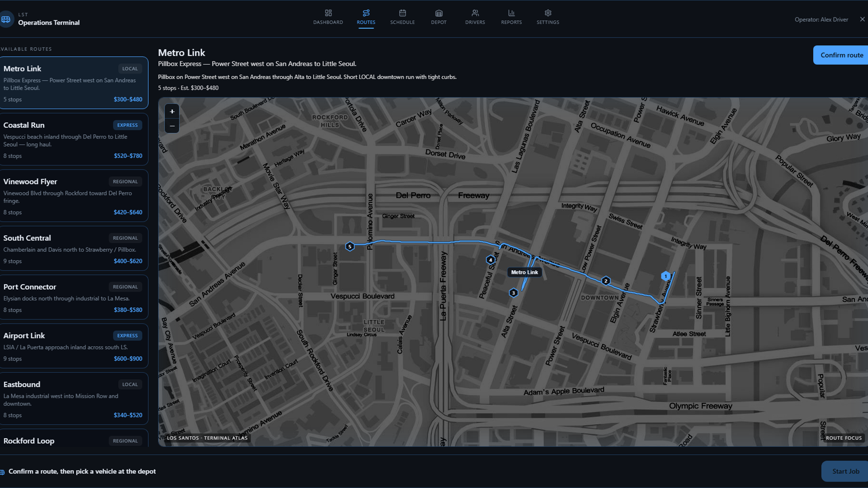The height and width of the screenshot is (488, 868).
Task: Select stop marker 1 on the map
Action: (x=665, y=276)
